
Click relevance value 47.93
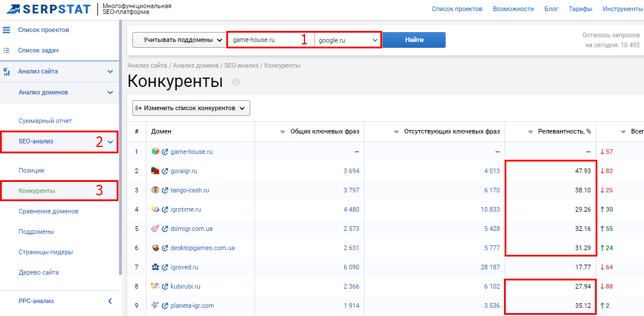coord(583,171)
